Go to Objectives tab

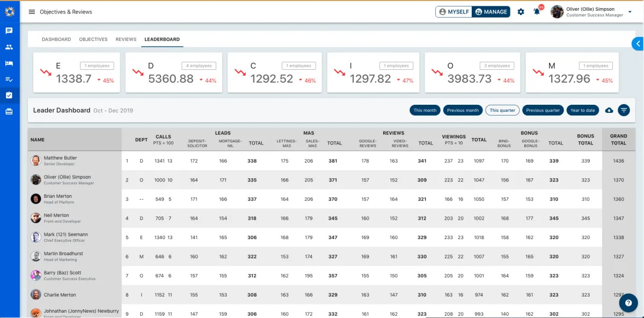click(93, 39)
